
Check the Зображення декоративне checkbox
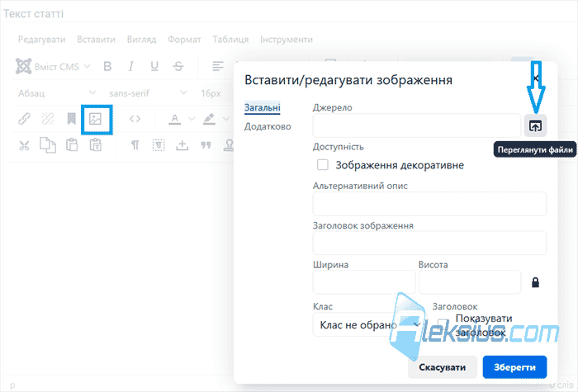pos(323,165)
